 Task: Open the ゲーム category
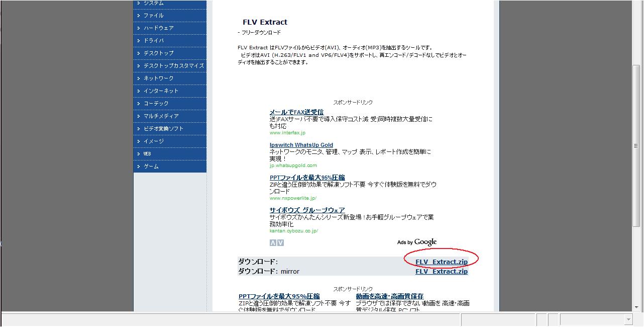(x=170, y=167)
